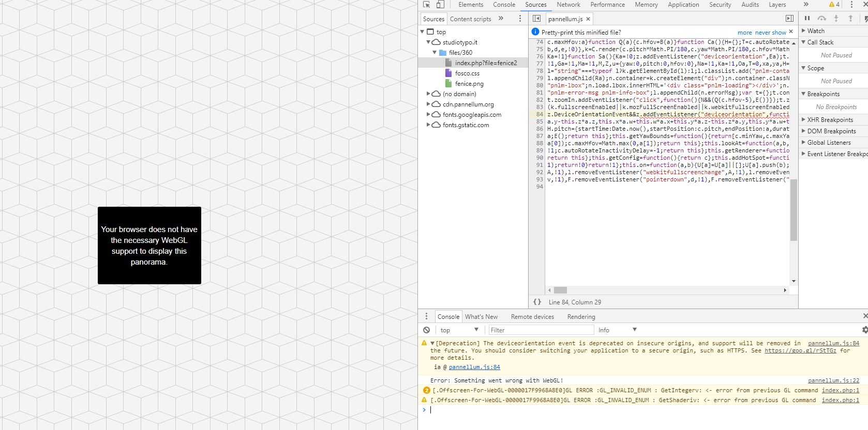This screenshot has width=868, height=430.
Task: Expand the cdn.pannellum.org node
Action: 428,104
